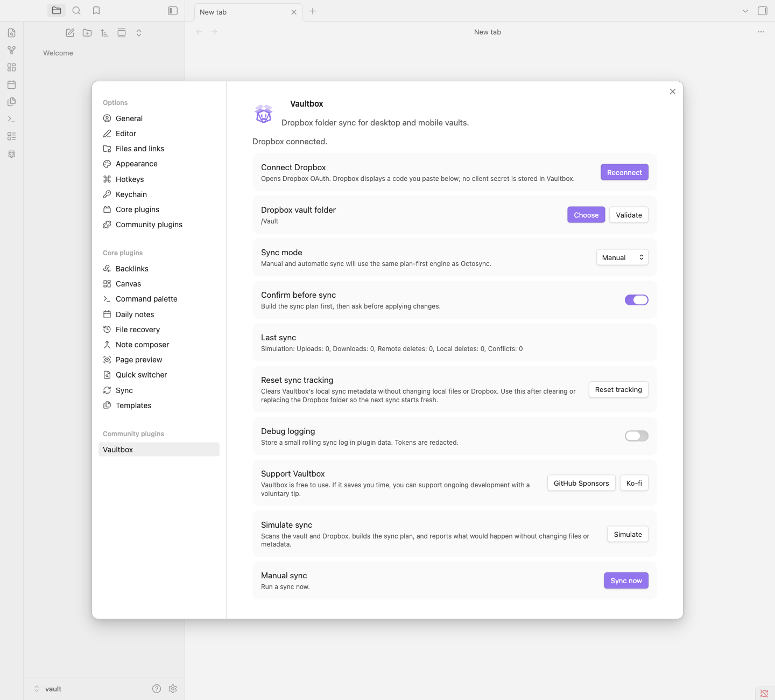This screenshot has height=700, width=775.
Task: Open command palette ribbon icon
Action: pyautogui.click(x=12, y=119)
